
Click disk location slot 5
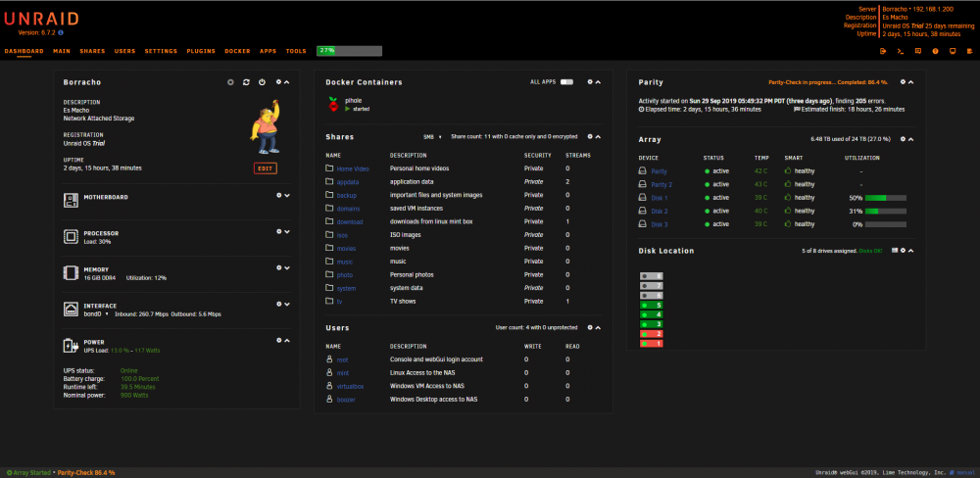[652, 305]
